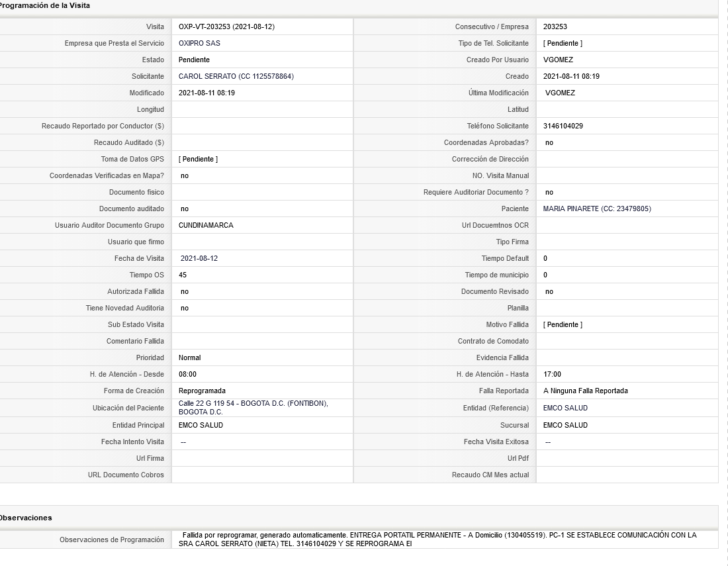Open the OXIPRO SAS company link

(199, 43)
